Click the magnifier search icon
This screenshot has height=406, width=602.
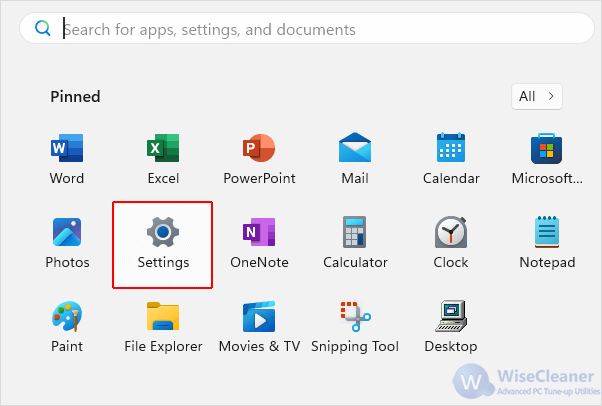42,28
